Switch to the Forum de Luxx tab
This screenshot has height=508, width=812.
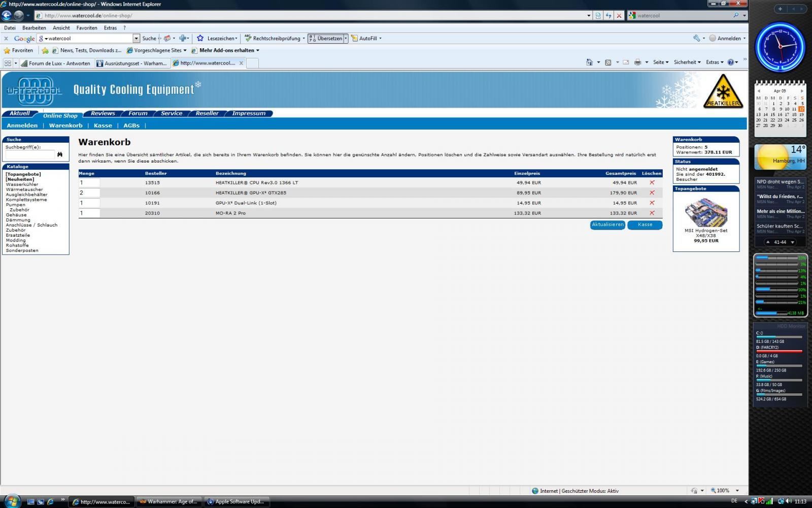(x=56, y=63)
